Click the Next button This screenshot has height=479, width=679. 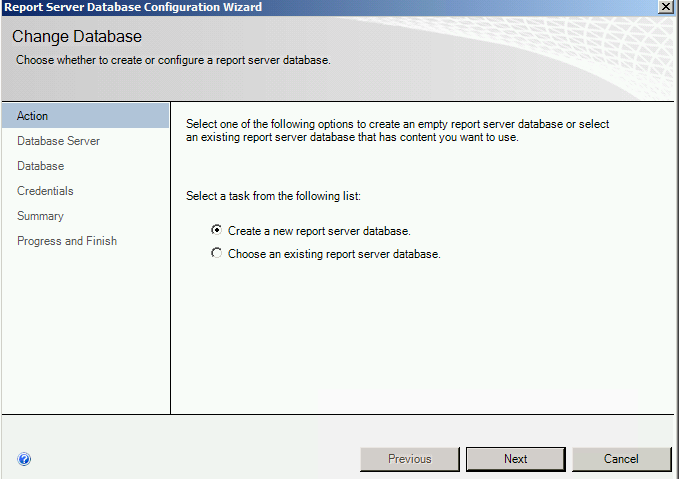pyautogui.click(x=515, y=459)
